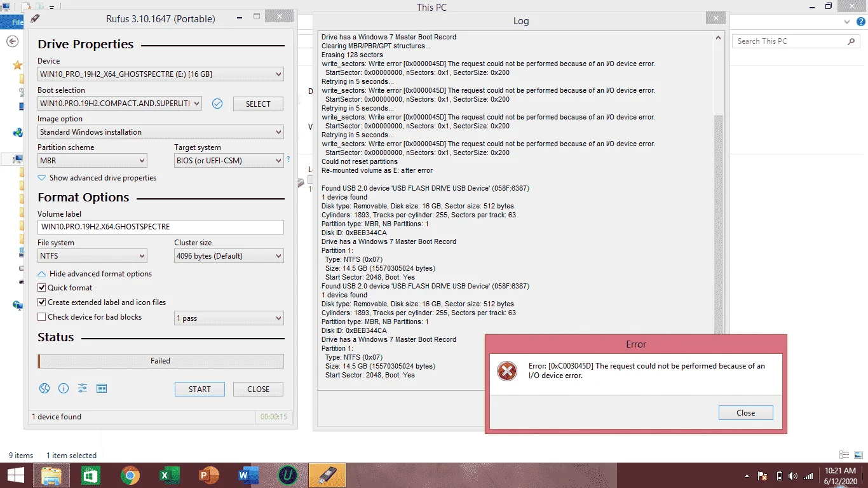Open Google Chrome from the taskbar

[x=130, y=475]
